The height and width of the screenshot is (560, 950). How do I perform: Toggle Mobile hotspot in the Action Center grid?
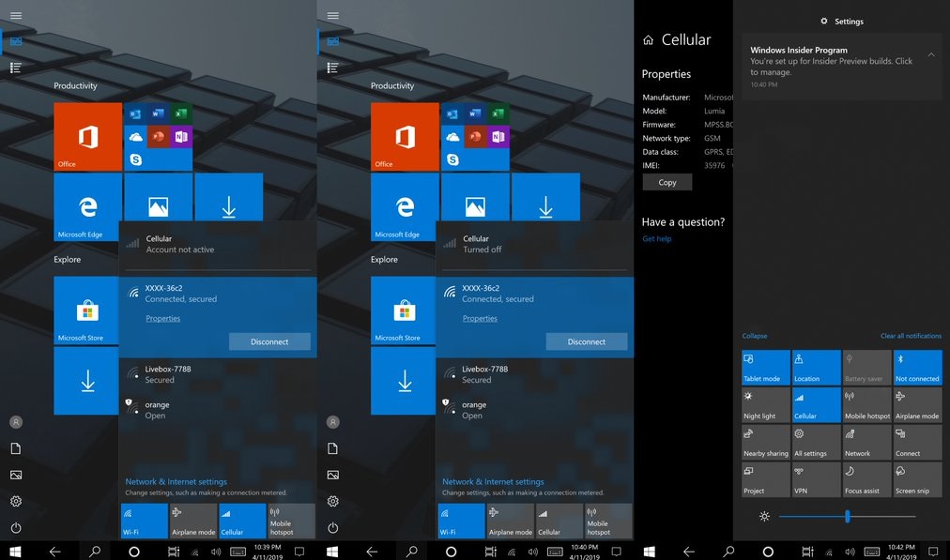867,404
